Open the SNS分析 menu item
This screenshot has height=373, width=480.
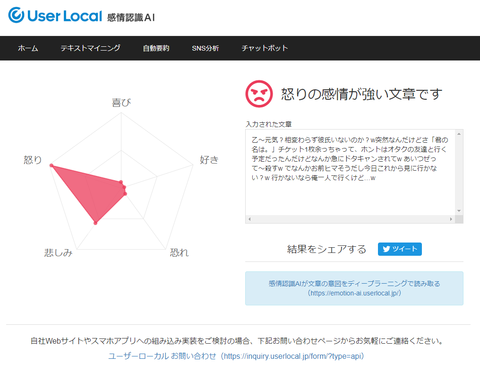pyautogui.click(x=205, y=48)
